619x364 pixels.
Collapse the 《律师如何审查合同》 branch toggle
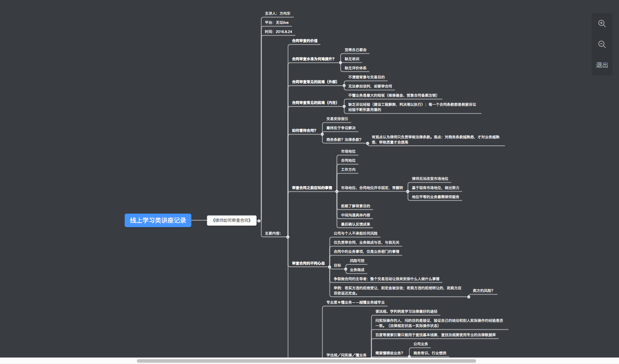pyautogui.click(x=259, y=221)
